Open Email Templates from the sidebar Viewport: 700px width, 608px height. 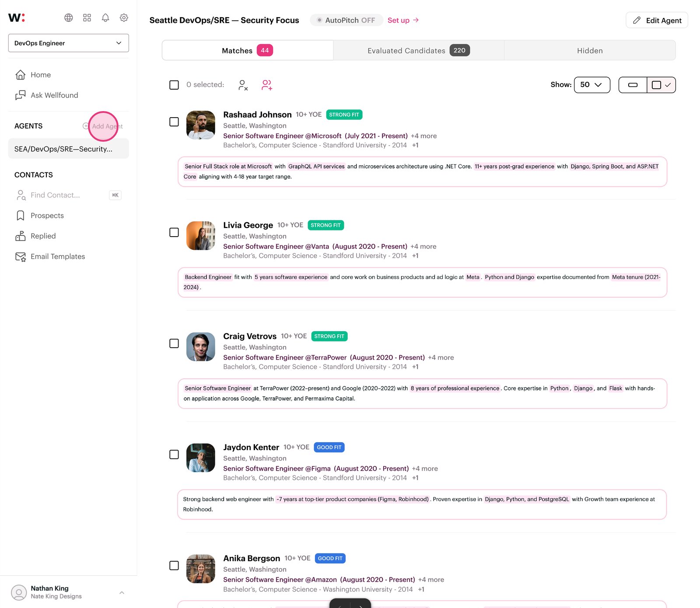click(57, 256)
